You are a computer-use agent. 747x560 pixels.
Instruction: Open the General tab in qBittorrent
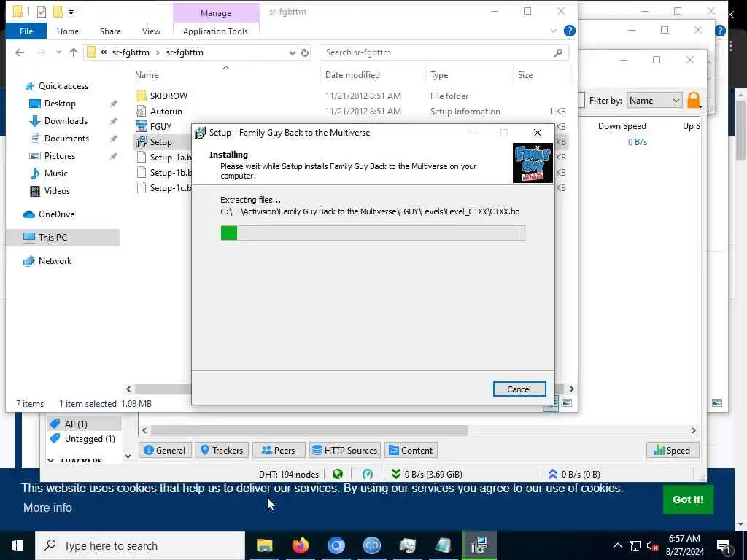(165, 450)
